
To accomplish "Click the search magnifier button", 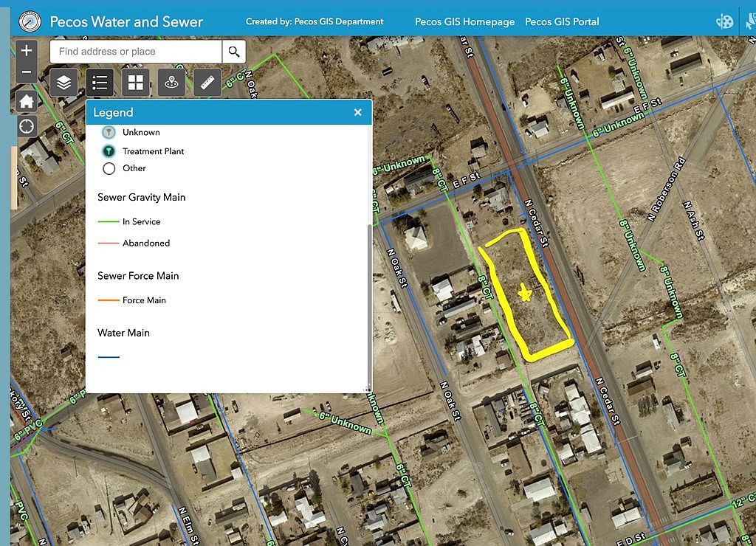I will [x=234, y=52].
